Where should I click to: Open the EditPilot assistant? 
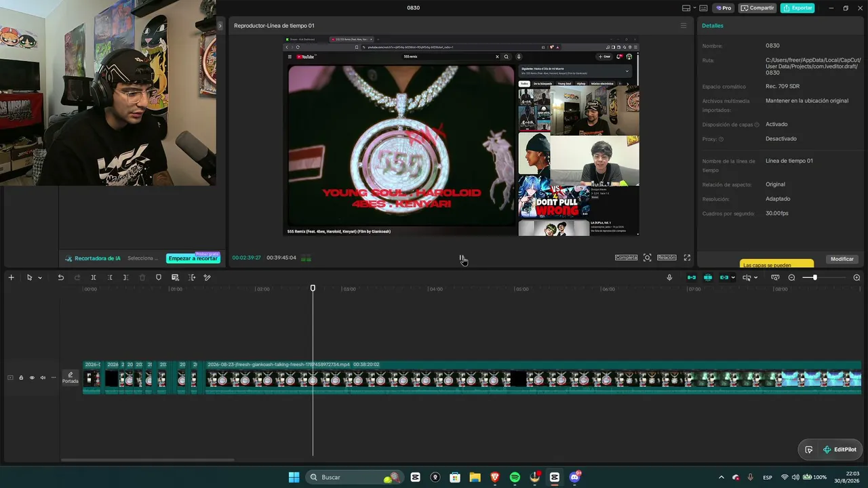(840, 449)
